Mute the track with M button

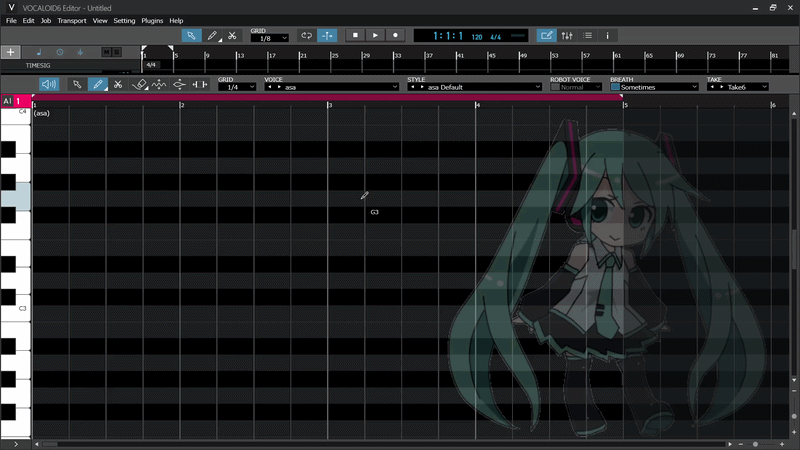click(x=106, y=52)
